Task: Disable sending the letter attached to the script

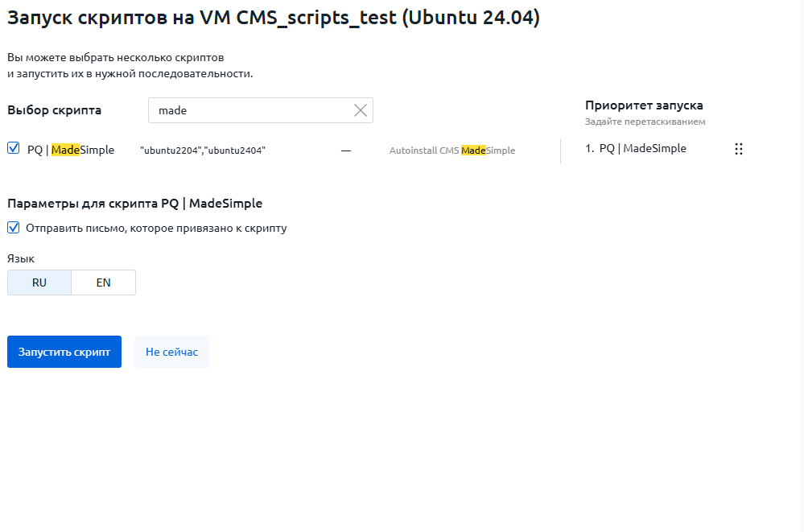Action: pyautogui.click(x=14, y=227)
